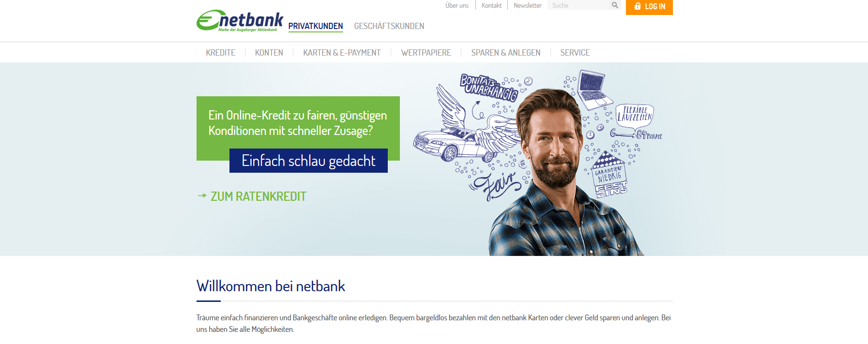
Task: Click the lock icon in Log In button
Action: [x=638, y=6]
